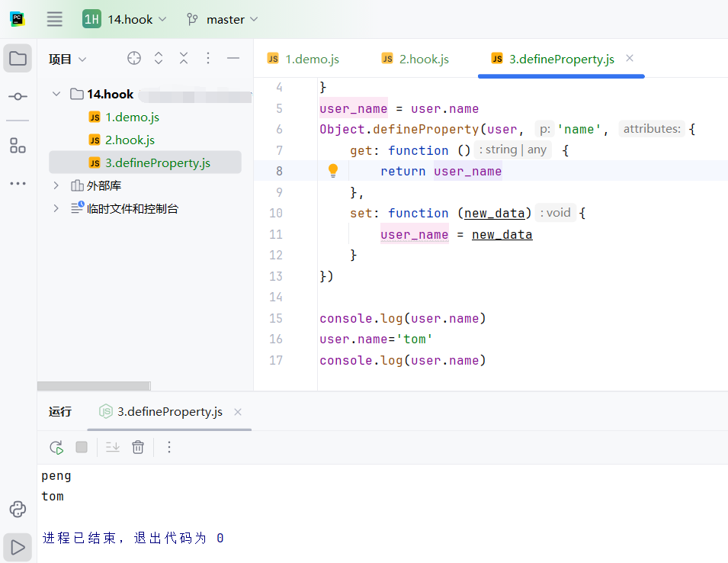This screenshot has width=728, height=563.
Task: Click the Stop process button
Action: tap(82, 447)
